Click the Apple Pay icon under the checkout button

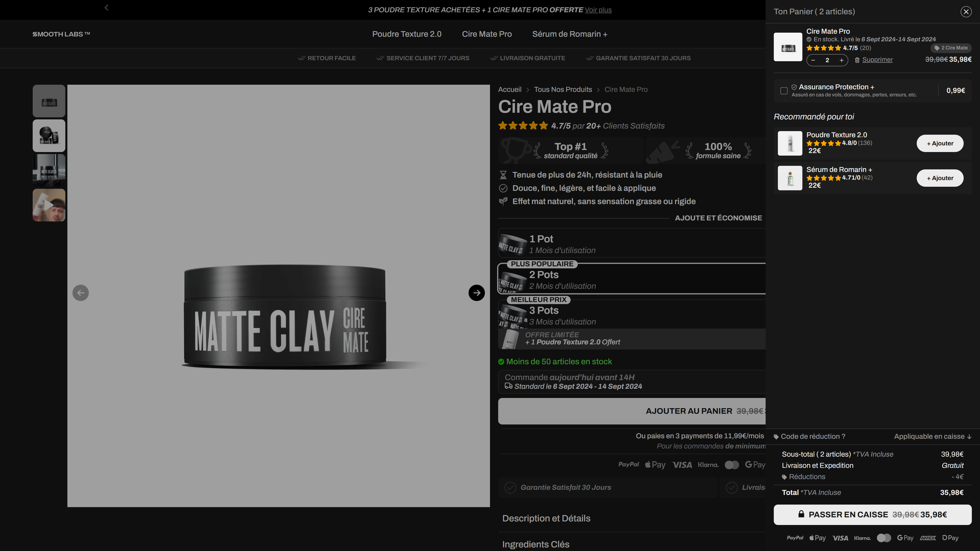[817, 538]
